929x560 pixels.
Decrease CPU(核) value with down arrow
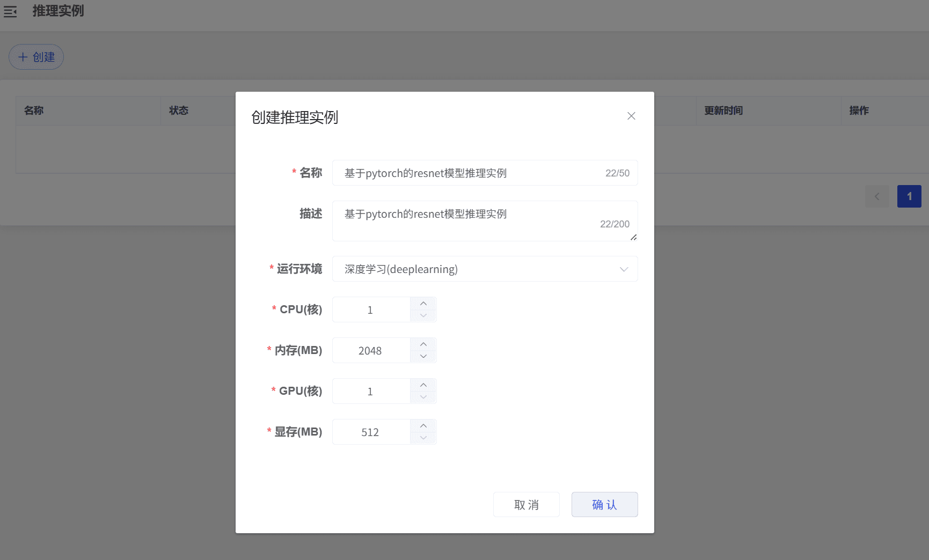[x=423, y=316]
